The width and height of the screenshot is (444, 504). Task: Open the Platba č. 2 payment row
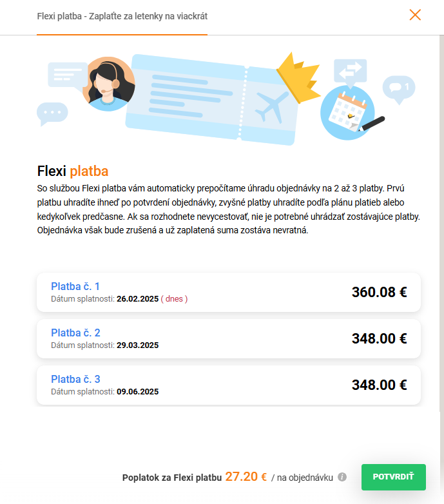[x=229, y=339]
